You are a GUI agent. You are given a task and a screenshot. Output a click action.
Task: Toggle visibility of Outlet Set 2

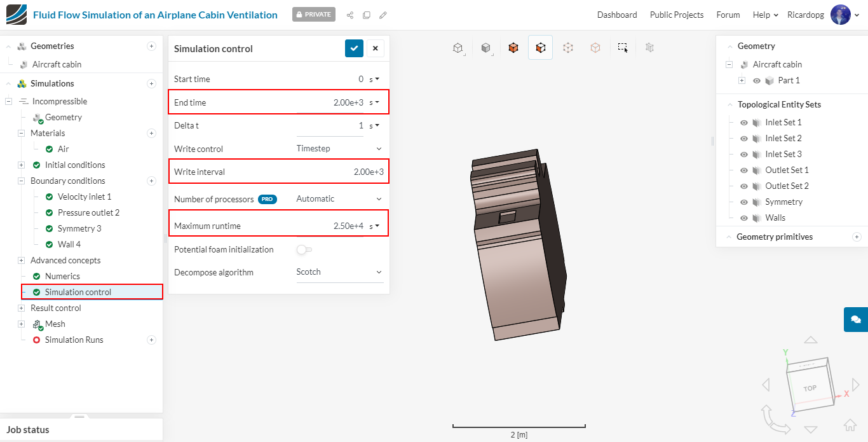(744, 186)
